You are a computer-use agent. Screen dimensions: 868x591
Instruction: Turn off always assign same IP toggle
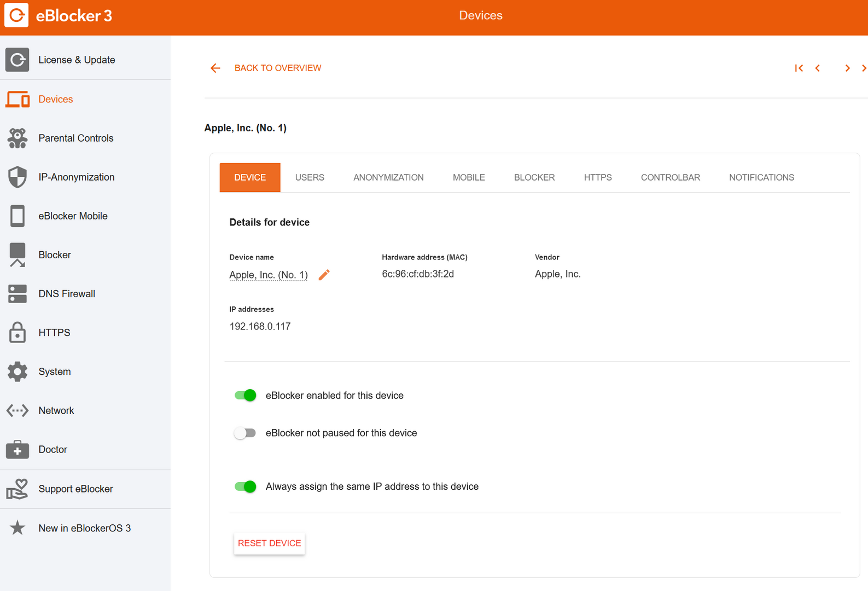245,486
